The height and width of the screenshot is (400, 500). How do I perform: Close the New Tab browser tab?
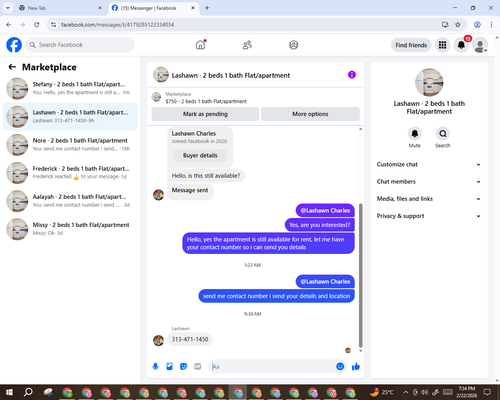point(100,8)
